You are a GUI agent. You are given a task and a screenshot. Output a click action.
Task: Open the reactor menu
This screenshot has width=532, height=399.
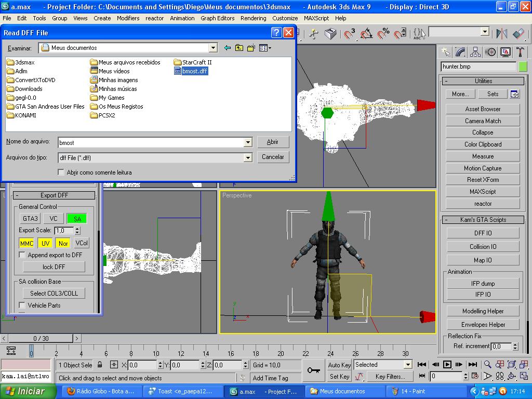154,18
